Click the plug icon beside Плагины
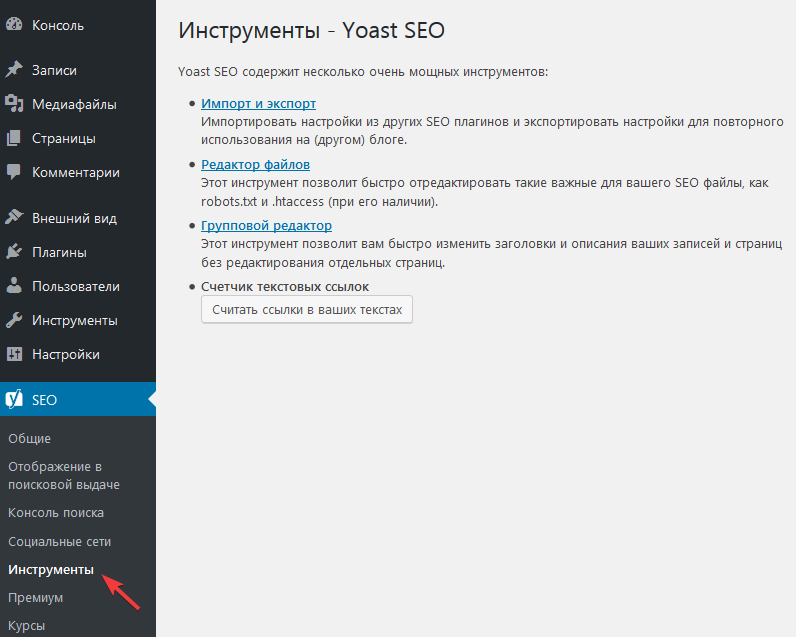 click(x=14, y=252)
